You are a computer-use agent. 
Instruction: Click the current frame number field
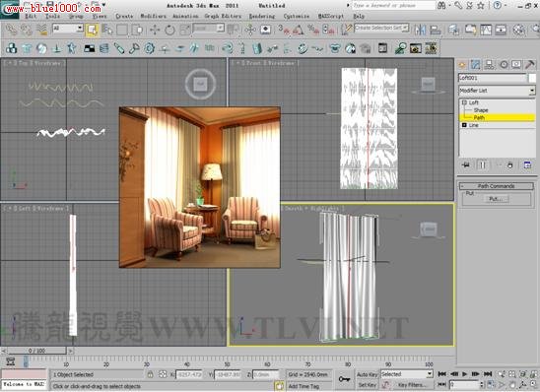tap(464, 385)
